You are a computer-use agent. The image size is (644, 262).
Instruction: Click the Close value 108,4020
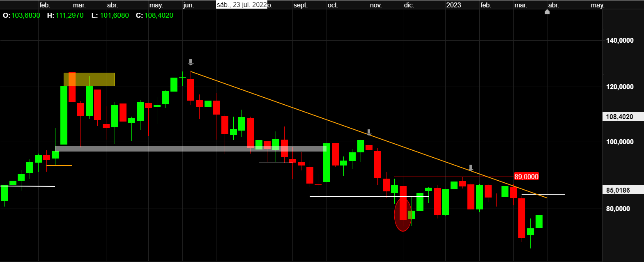click(158, 15)
